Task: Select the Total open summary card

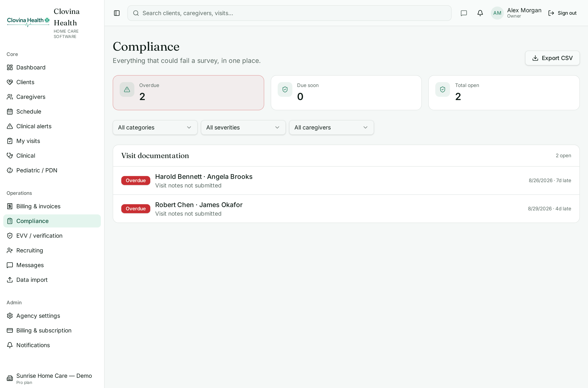Action: coord(504,93)
